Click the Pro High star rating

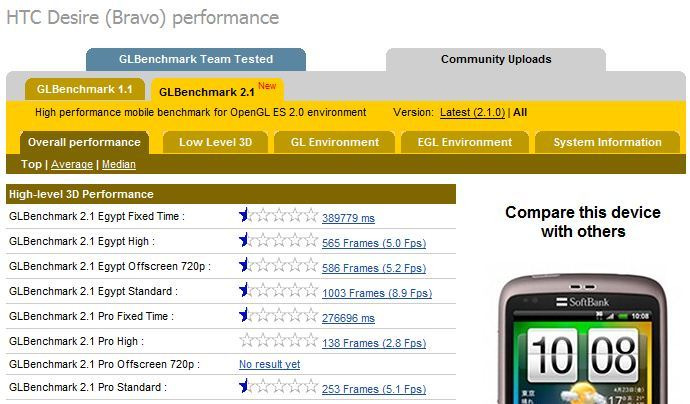278,340
